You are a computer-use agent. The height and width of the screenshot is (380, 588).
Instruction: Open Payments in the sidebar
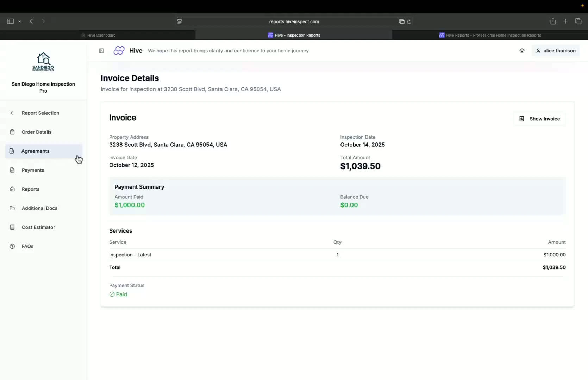[x=44, y=170]
